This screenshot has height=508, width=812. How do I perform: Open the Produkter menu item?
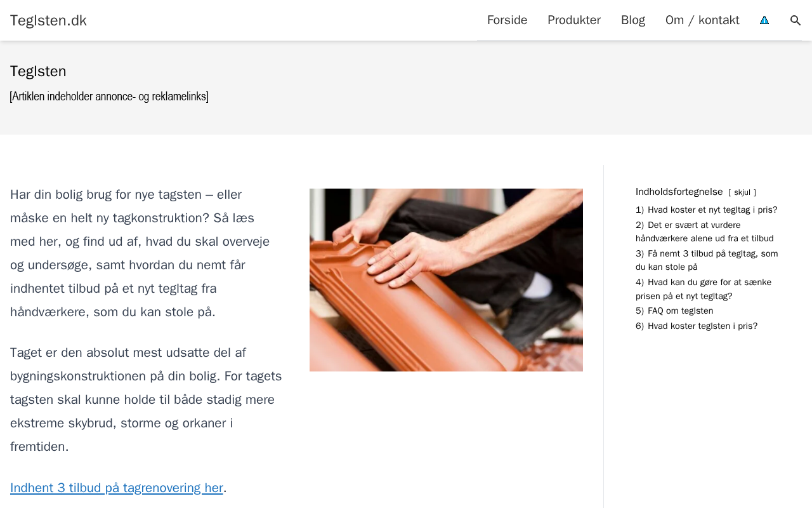(574, 20)
